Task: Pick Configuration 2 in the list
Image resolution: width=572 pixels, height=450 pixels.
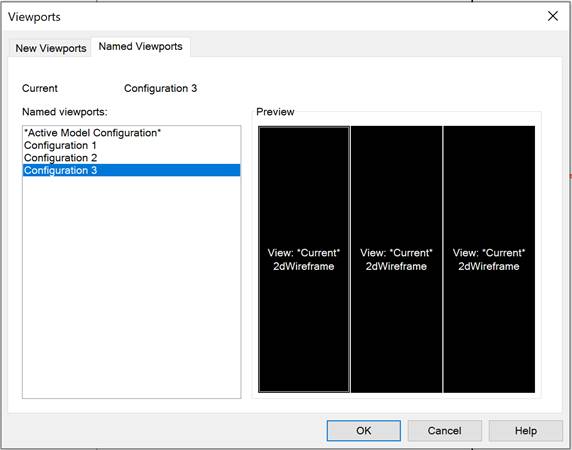Action: (131, 158)
